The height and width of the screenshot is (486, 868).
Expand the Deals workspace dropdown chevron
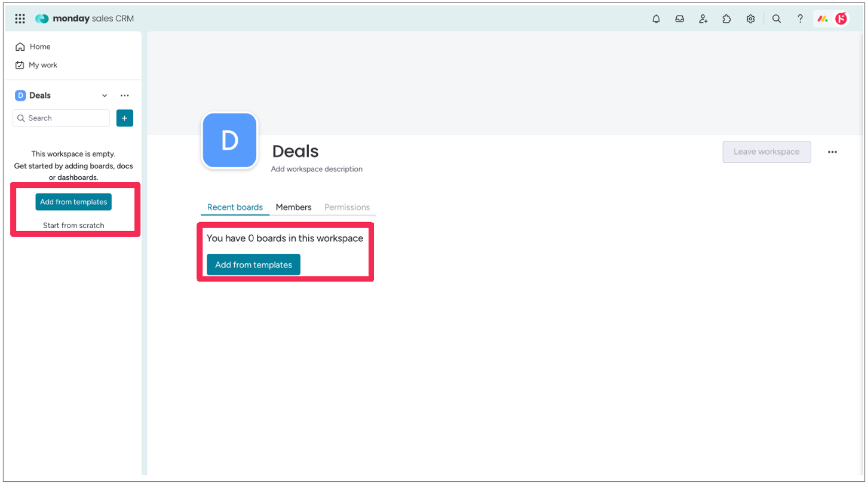[105, 96]
